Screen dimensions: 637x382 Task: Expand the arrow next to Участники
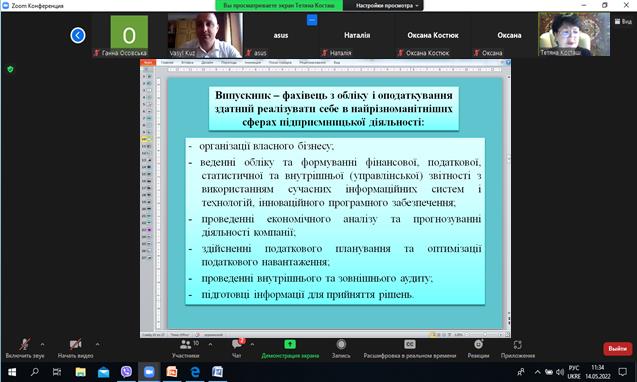tap(210, 344)
